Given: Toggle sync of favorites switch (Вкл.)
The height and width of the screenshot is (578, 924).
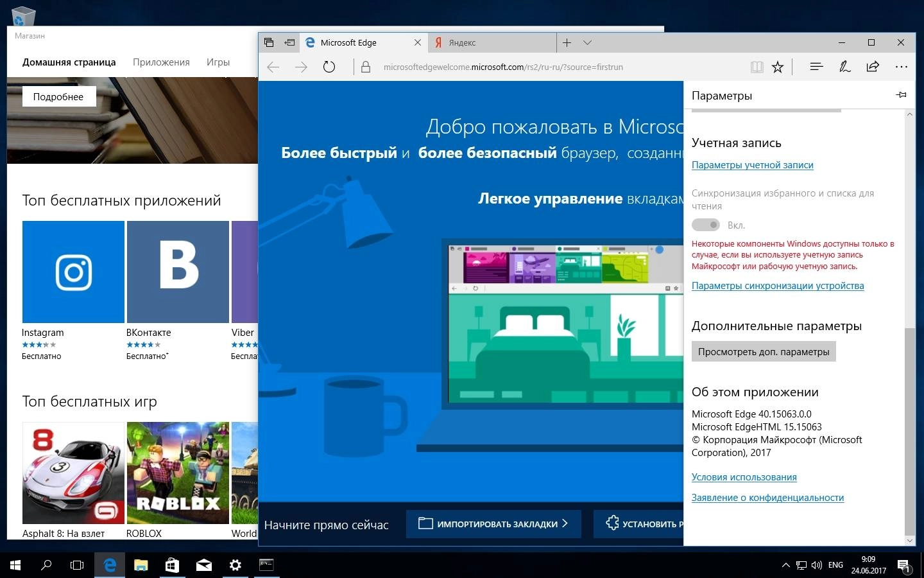Looking at the screenshot, I should [x=706, y=225].
